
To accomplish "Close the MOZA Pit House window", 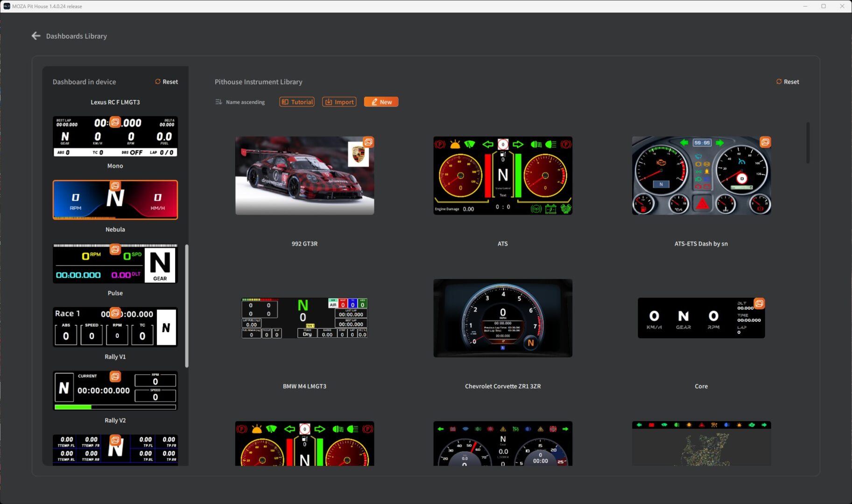I will click(x=842, y=6).
